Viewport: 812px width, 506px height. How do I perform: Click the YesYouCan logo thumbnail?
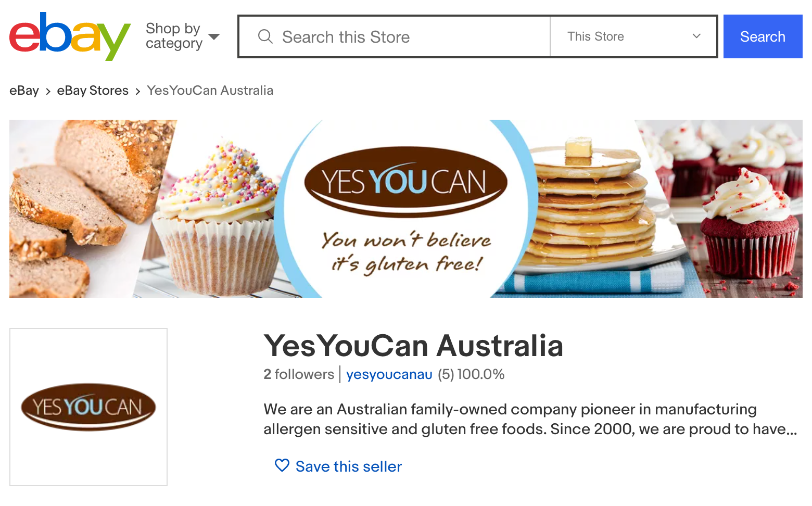click(x=88, y=407)
